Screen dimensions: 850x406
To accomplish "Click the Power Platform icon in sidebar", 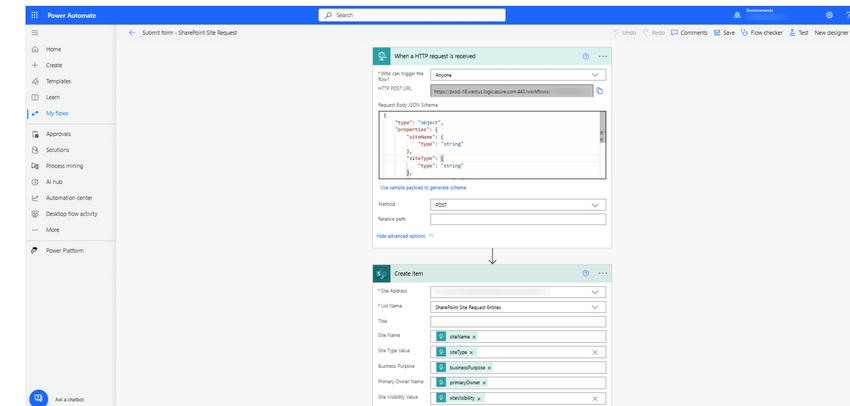I will click(x=35, y=250).
